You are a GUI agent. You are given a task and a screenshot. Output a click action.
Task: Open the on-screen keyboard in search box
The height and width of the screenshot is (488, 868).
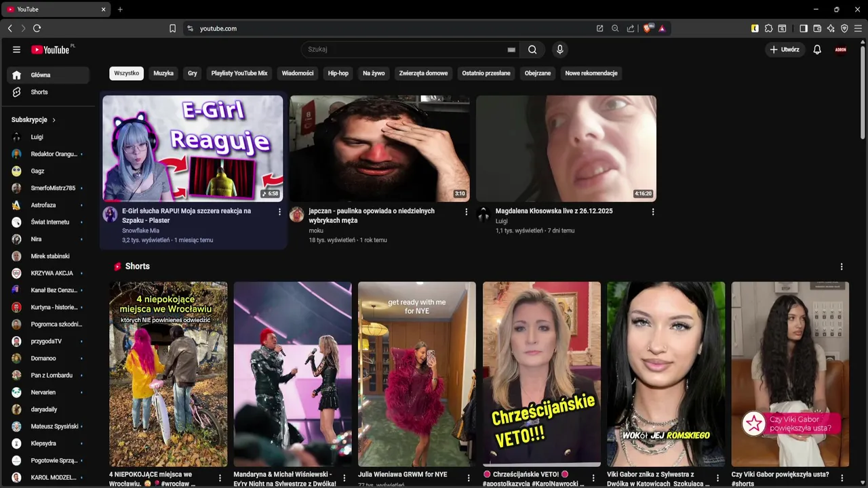pos(511,49)
